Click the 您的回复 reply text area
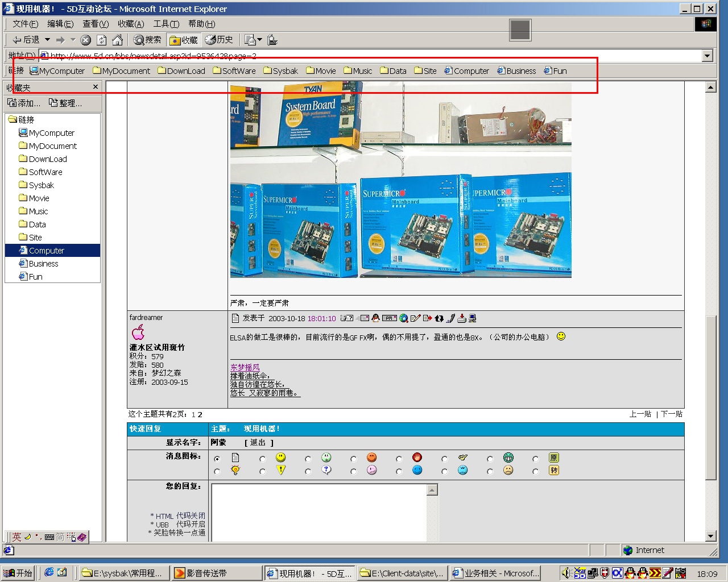Image resolution: width=728 pixels, height=582 pixels. (x=320, y=513)
